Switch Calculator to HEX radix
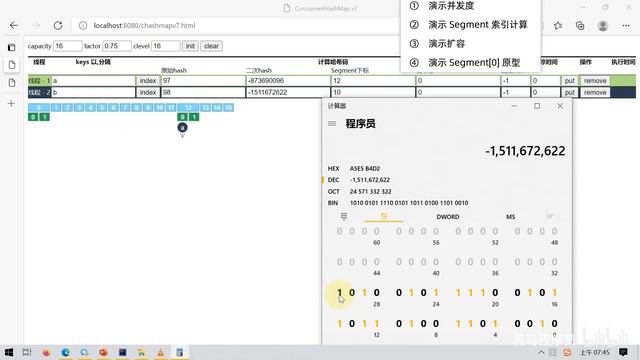The height and width of the screenshot is (360, 640). (354, 168)
